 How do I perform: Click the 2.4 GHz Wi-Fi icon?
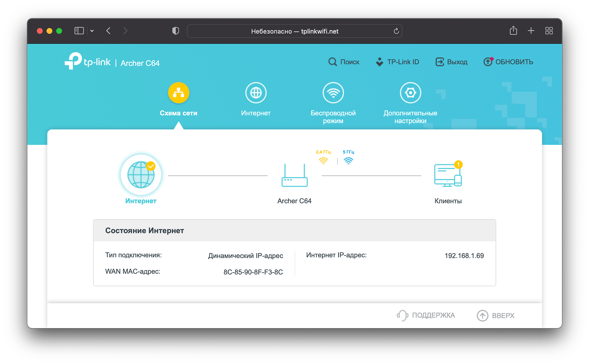coord(323,161)
